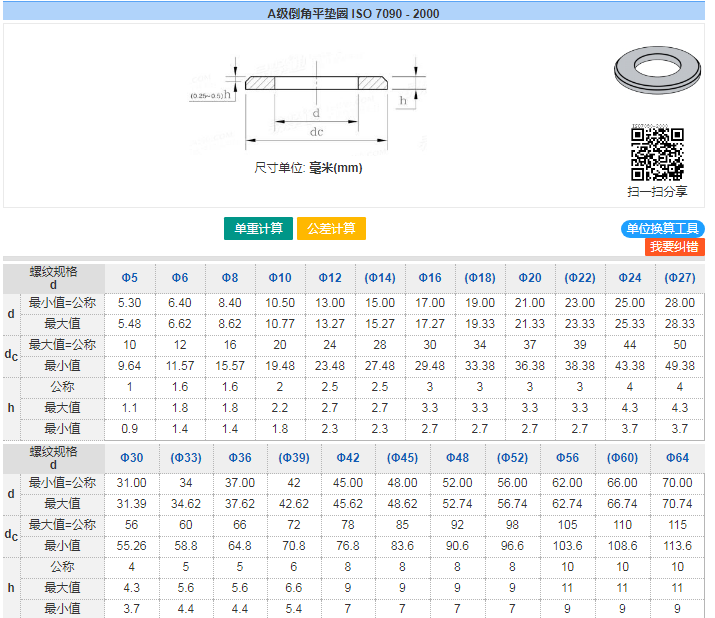715x618 pixels.
Task: Open the 单位换算工具 unit converter
Action: point(663,229)
